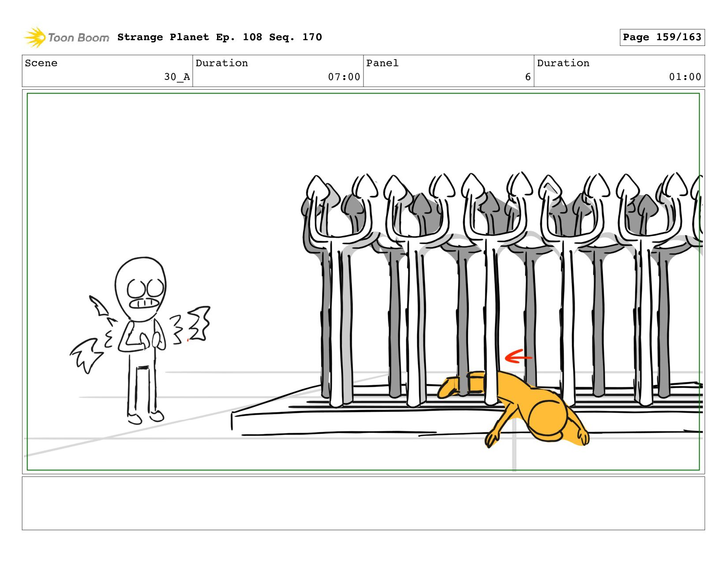
Task: Click the Duration label beside the Panel cell
Action: click(x=563, y=63)
